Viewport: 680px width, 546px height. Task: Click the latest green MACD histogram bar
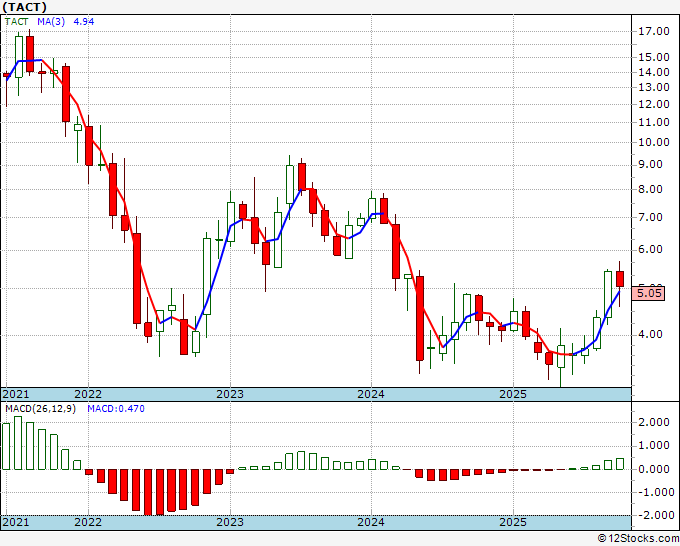point(620,464)
